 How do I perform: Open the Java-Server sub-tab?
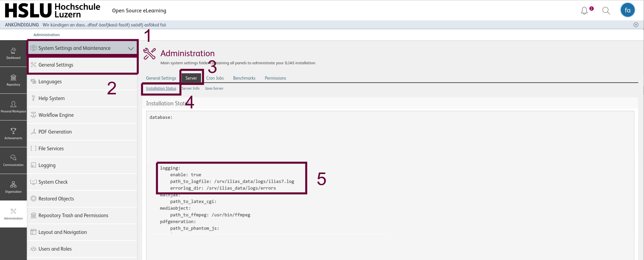tap(214, 88)
